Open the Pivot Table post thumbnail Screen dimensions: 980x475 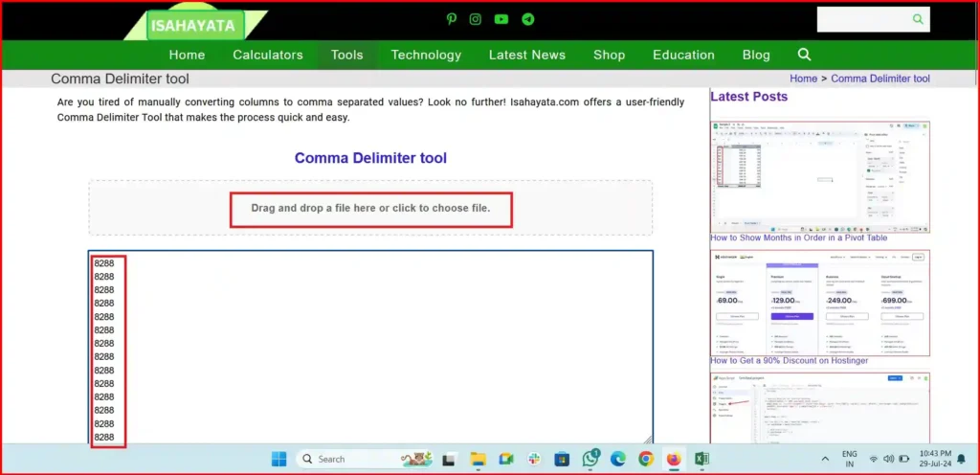[820, 176]
